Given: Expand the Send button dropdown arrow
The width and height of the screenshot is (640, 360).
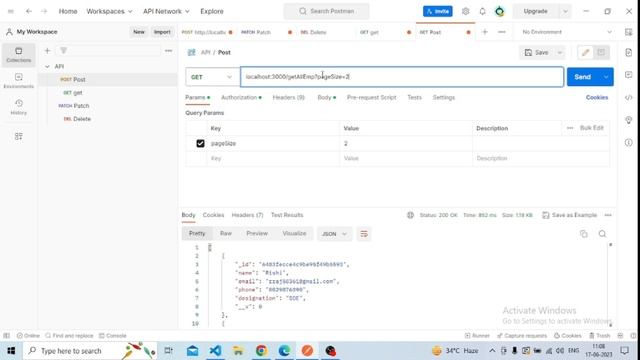Looking at the screenshot, I should point(606,77).
